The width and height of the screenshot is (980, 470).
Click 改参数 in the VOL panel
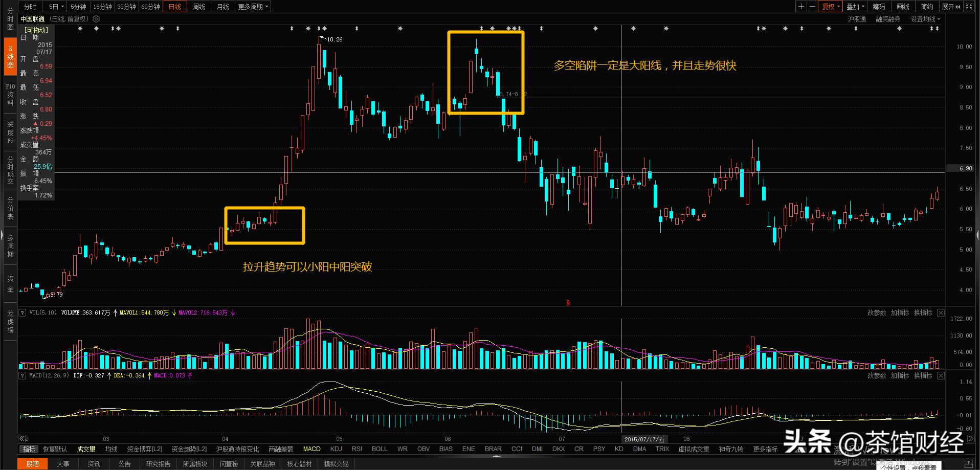[x=876, y=312]
